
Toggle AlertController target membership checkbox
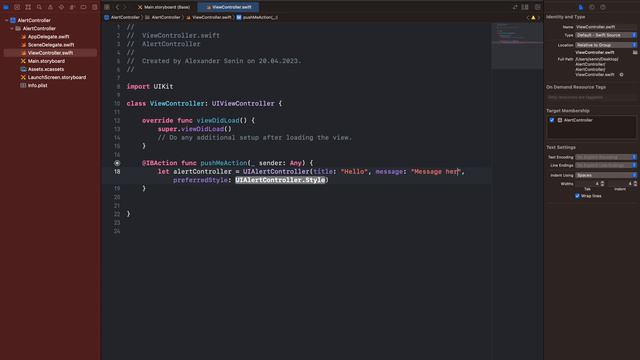pyautogui.click(x=552, y=120)
